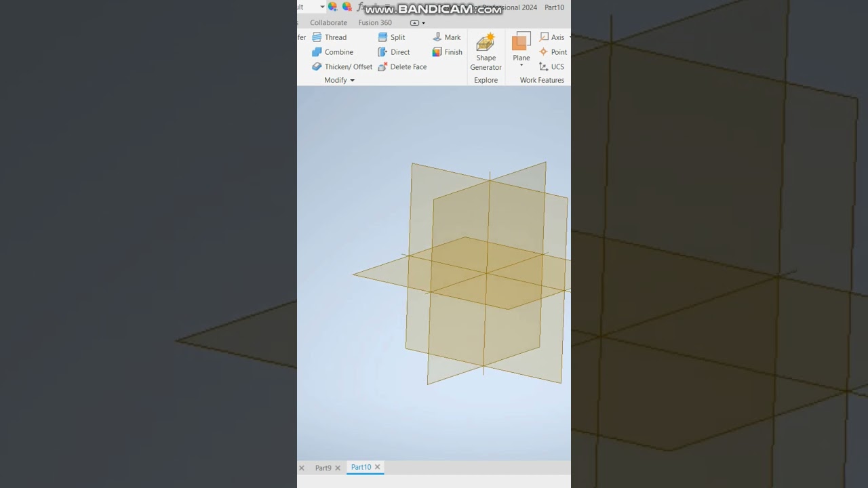
Task: Select the Delete Face tool
Action: 402,66
